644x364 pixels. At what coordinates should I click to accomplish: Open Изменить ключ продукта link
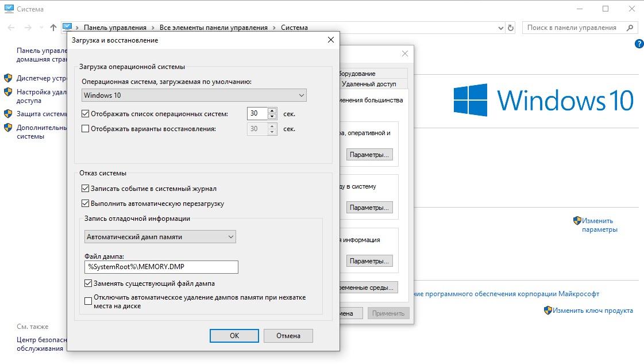[593, 311]
